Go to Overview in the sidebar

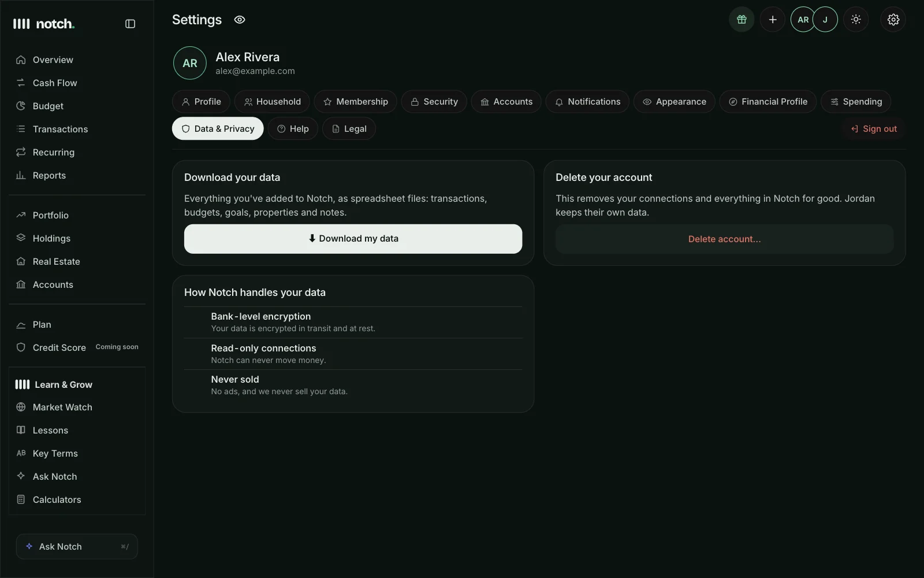[77, 60]
